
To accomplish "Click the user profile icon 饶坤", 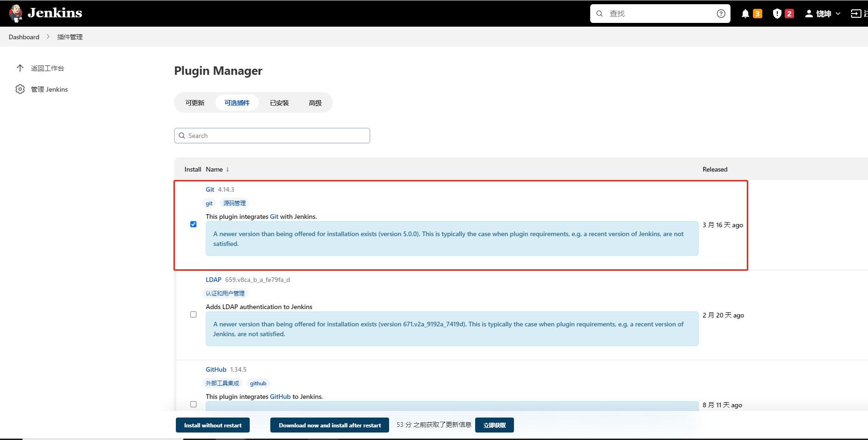I will point(809,14).
